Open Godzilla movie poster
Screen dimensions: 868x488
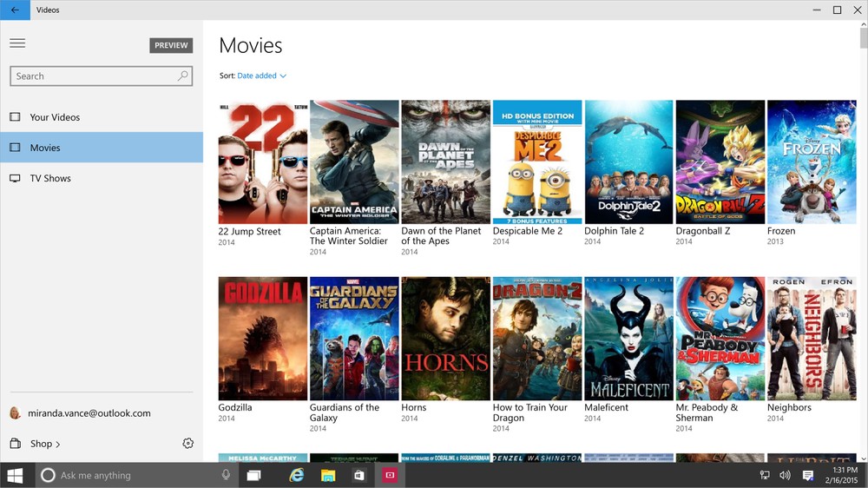click(263, 339)
